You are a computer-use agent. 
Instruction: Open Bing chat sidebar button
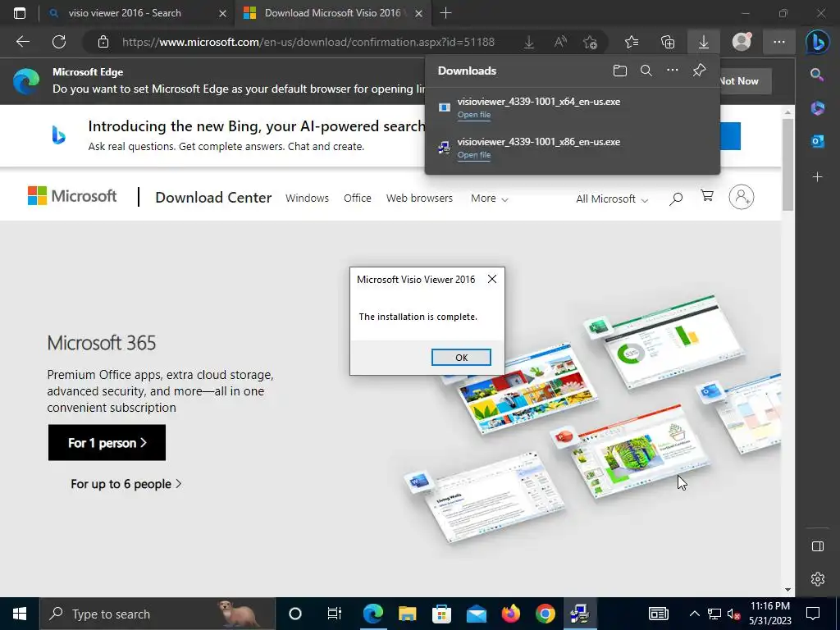tap(818, 42)
